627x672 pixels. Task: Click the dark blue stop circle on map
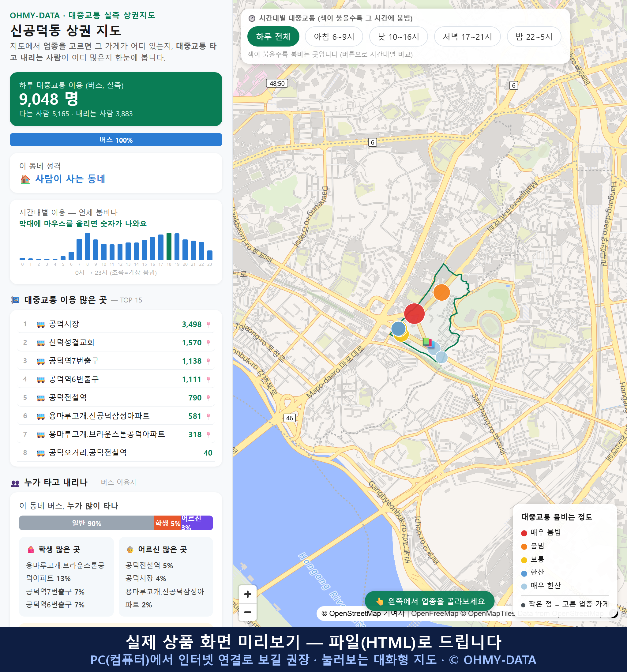tap(398, 328)
